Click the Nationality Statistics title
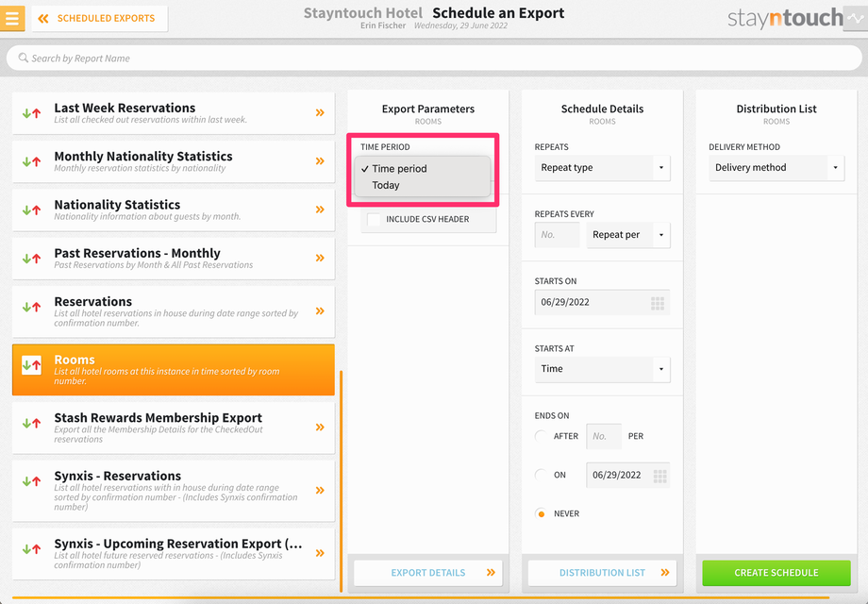This screenshot has width=868, height=604. tap(117, 204)
